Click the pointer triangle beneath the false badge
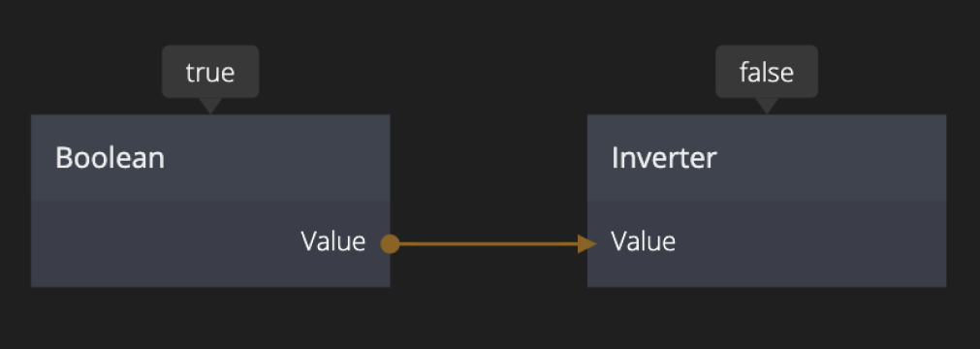 tap(766, 106)
